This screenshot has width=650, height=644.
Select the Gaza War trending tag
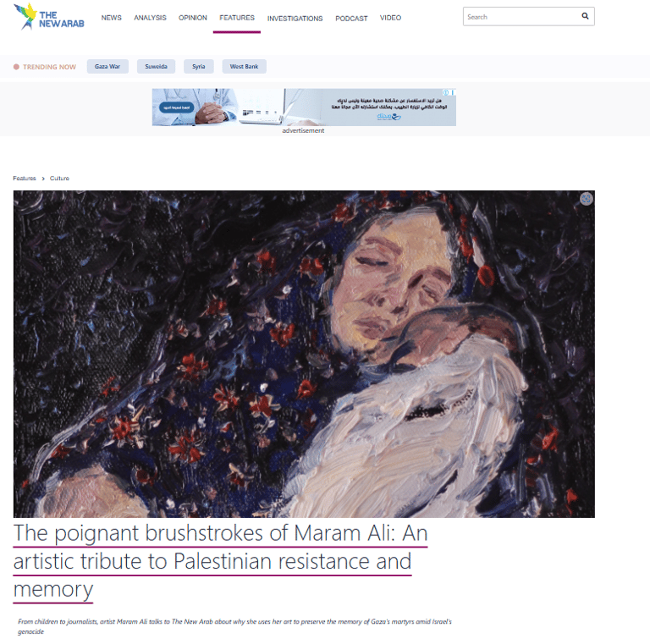(x=107, y=66)
